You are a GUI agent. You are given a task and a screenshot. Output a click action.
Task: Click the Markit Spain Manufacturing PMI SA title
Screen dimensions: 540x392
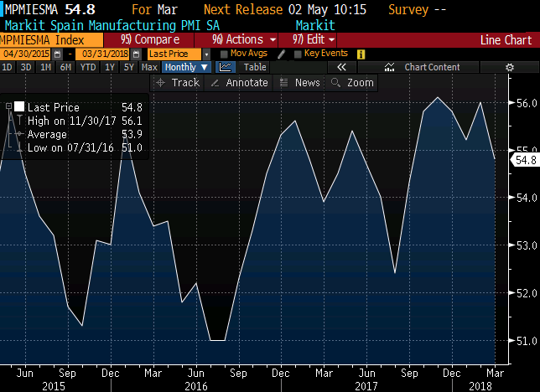pos(112,26)
